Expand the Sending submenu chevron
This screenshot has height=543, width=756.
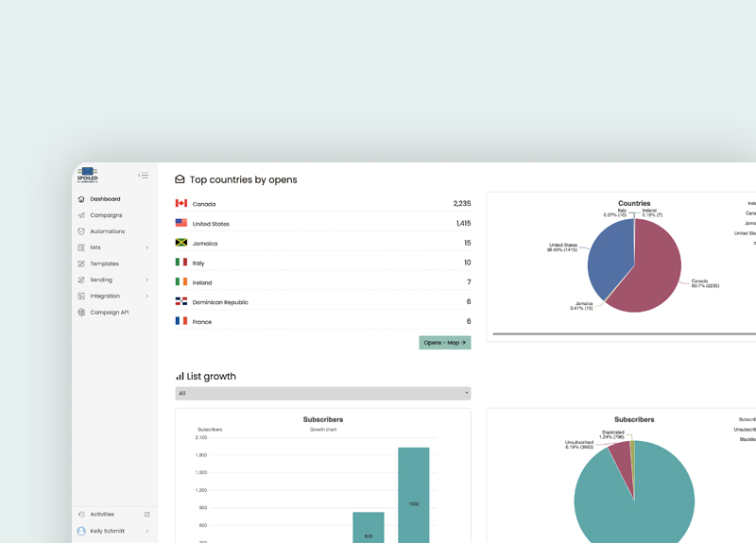(147, 280)
